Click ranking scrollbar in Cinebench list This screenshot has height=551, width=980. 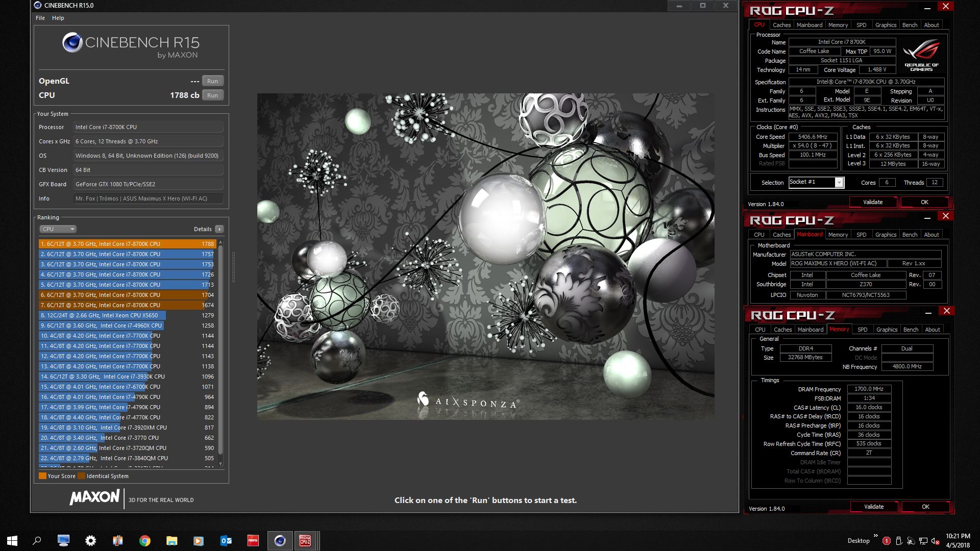pos(220,349)
